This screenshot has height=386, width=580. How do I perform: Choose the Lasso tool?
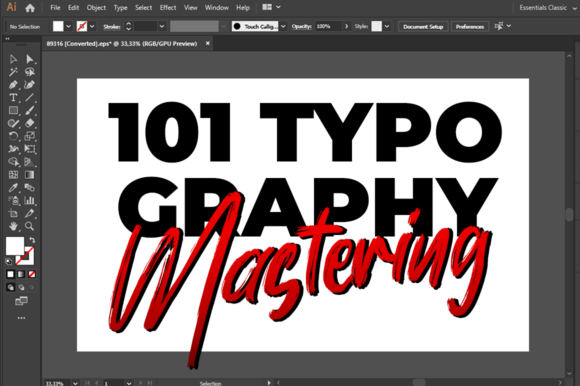30,72
